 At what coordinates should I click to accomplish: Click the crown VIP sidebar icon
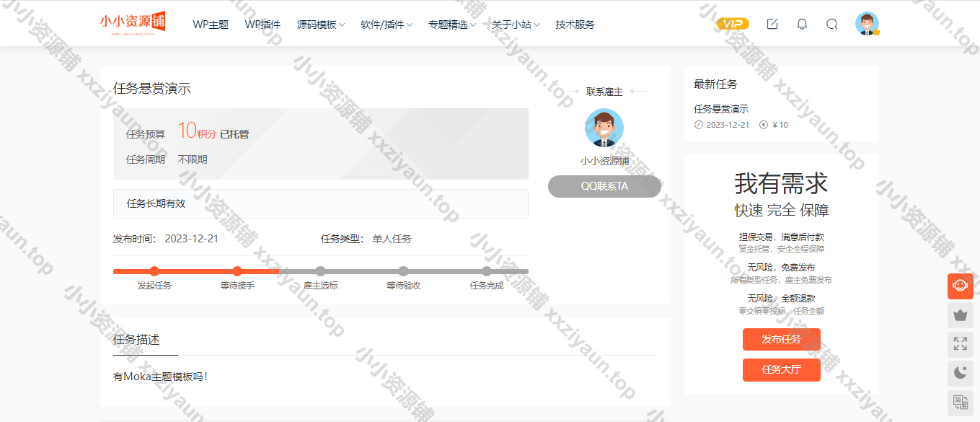pyautogui.click(x=960, y=315)
